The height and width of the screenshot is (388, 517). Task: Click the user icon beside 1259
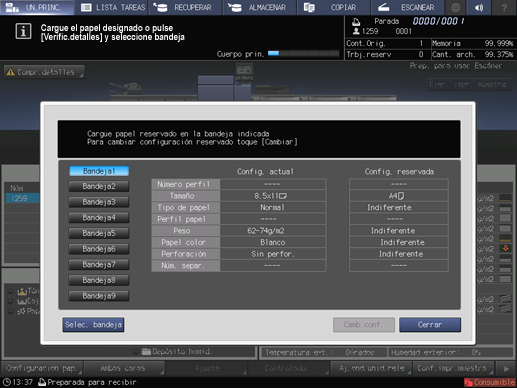pyautogui.click(x=356, y=31)
